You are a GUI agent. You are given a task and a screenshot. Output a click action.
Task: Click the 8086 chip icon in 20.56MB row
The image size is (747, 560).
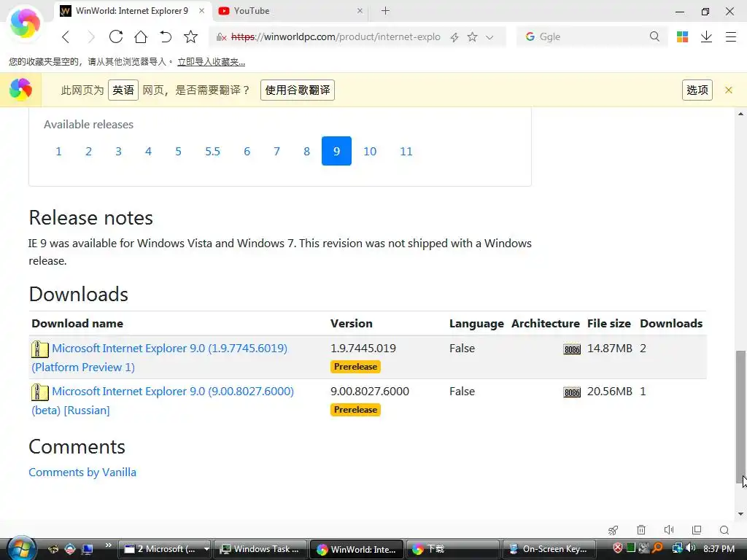tap(572, 392)
